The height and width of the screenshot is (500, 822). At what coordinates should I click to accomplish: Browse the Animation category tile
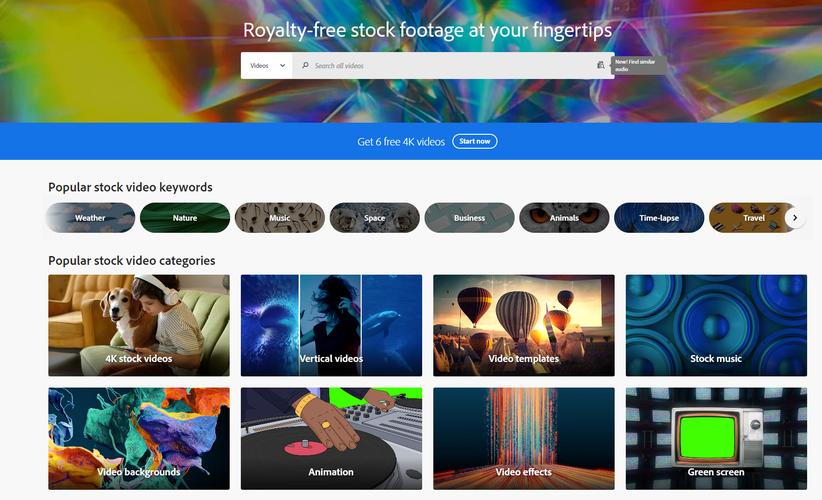[331, 438]
